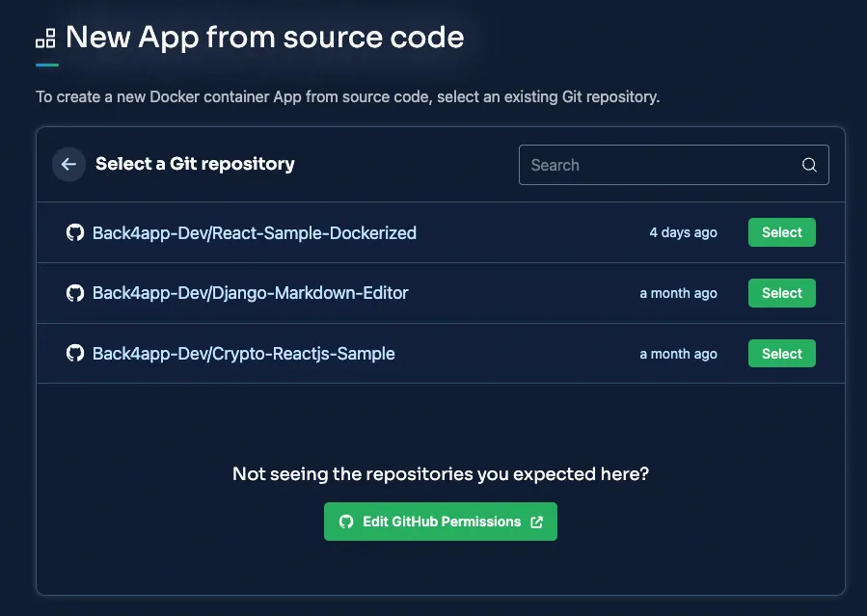Click the apps icon beside the page title
867x616 pixels.
[46, 39]
